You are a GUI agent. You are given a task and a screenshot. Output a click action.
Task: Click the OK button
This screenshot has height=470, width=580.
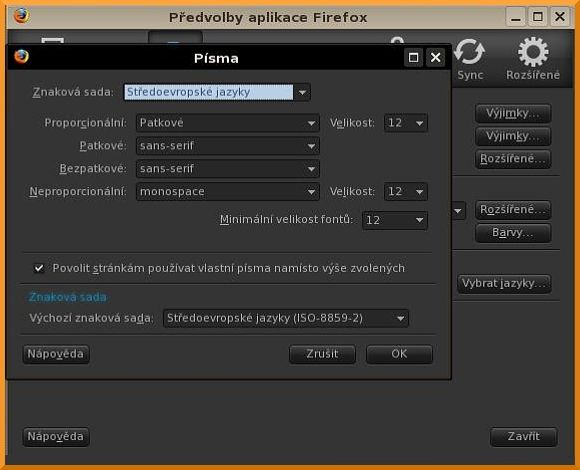coord(399,354)
